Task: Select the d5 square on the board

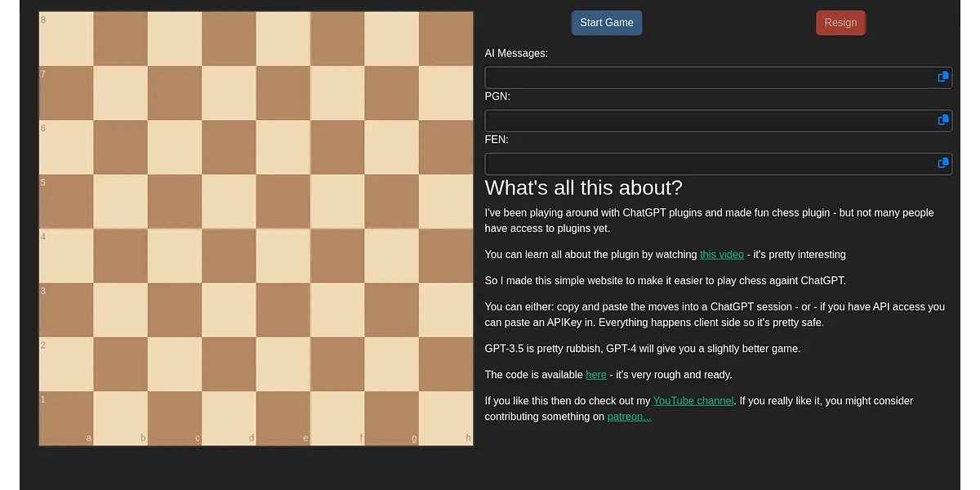Action: (x=229, y=202)
